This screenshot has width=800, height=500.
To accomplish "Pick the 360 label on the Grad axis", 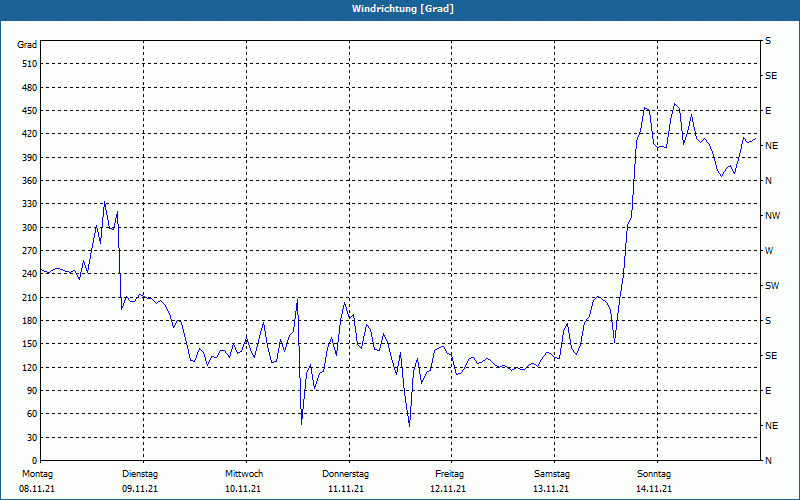I will click(x=30, y=181).
